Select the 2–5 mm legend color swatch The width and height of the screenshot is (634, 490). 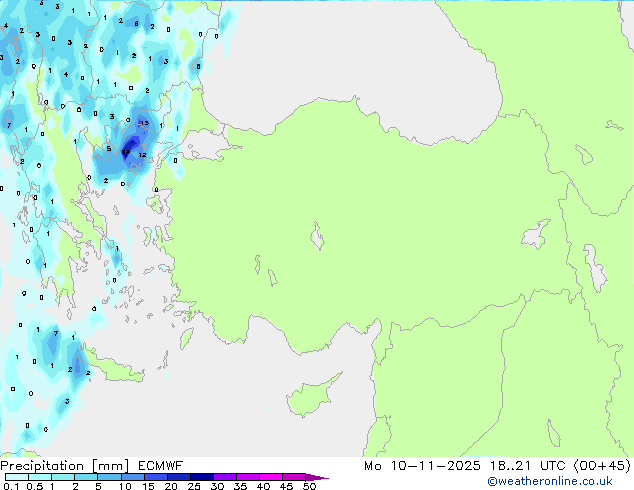86,477
